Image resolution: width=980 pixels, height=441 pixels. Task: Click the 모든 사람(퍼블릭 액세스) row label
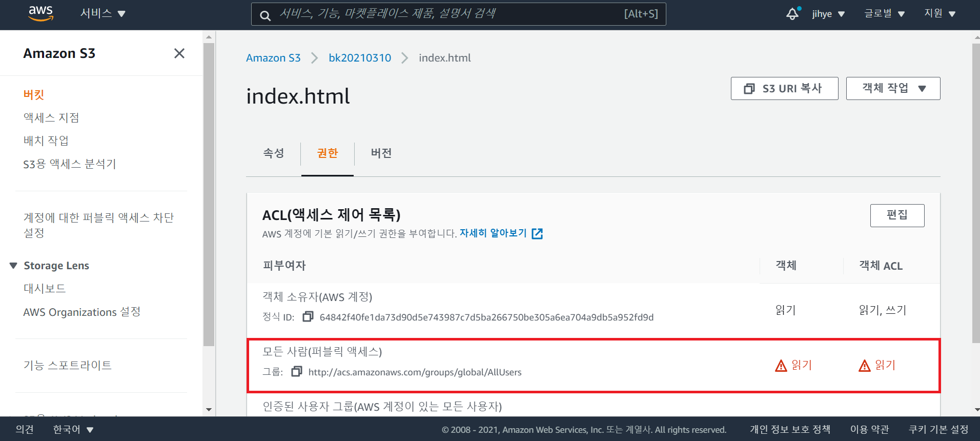click(x=322, y=352)
